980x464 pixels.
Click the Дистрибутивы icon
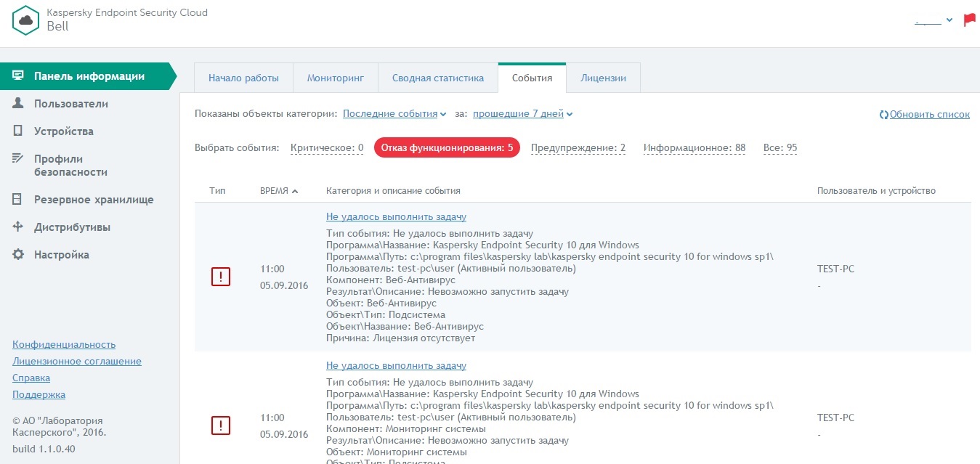click(x=18, y=227)
